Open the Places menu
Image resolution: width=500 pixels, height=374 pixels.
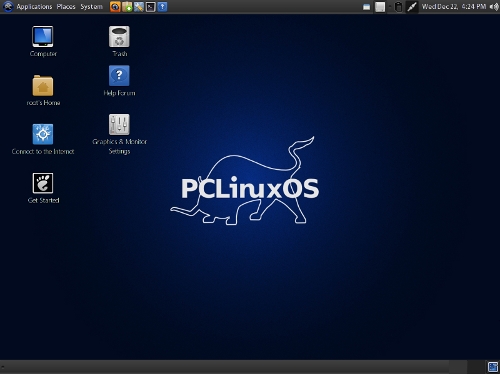[66, 7]
